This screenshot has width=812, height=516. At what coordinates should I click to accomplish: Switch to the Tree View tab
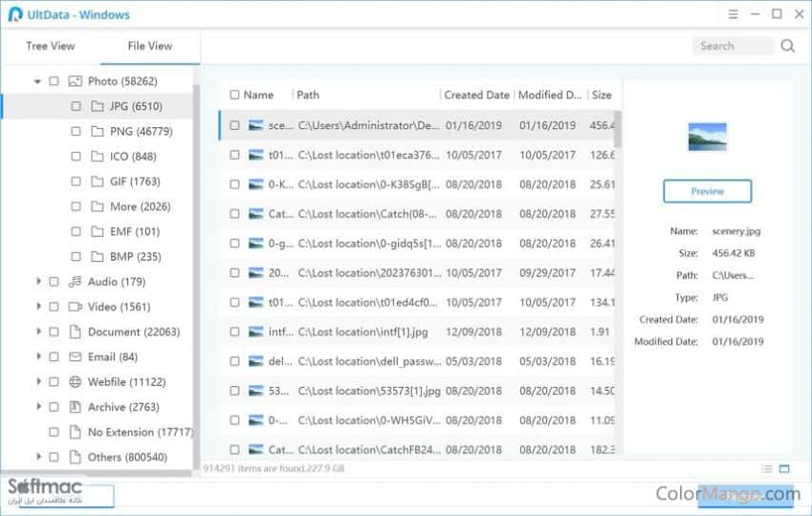click(x=51, y=46)
